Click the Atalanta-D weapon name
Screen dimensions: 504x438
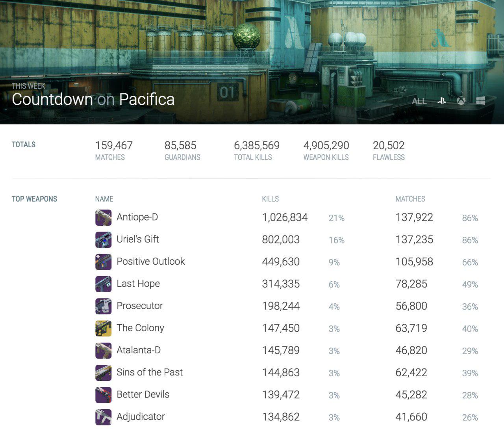[139, 350]
